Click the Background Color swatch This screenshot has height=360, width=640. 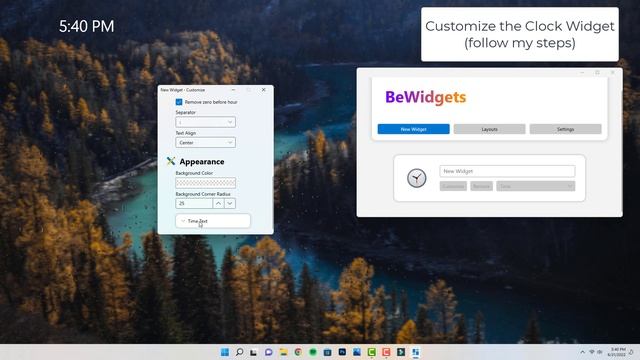coord(205,182)
